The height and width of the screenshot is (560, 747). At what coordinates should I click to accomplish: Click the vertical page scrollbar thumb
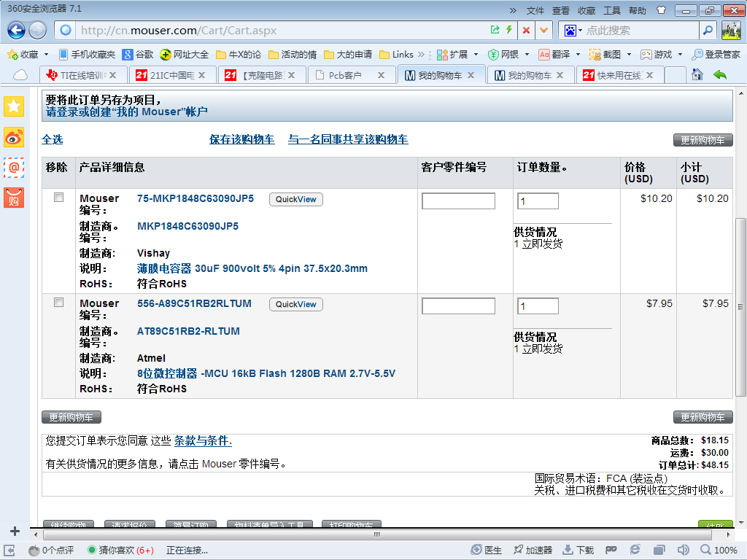tap(741, 307)
